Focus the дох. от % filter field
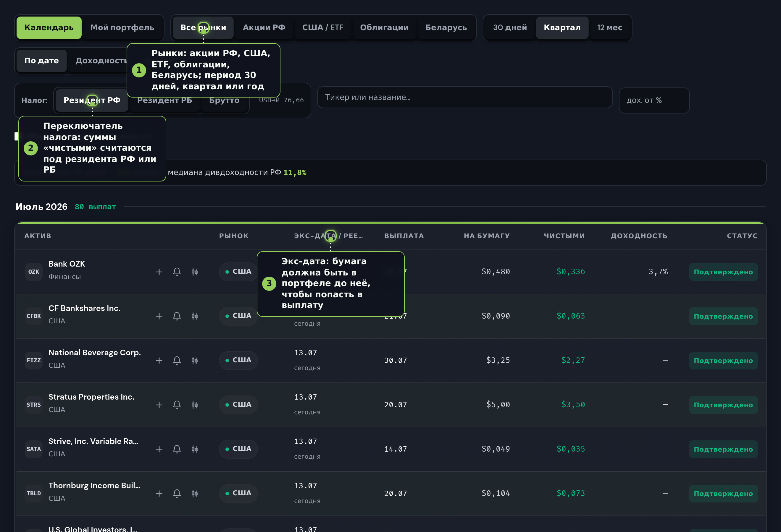This screenshot has height=532, width=781. click(654, 100)
